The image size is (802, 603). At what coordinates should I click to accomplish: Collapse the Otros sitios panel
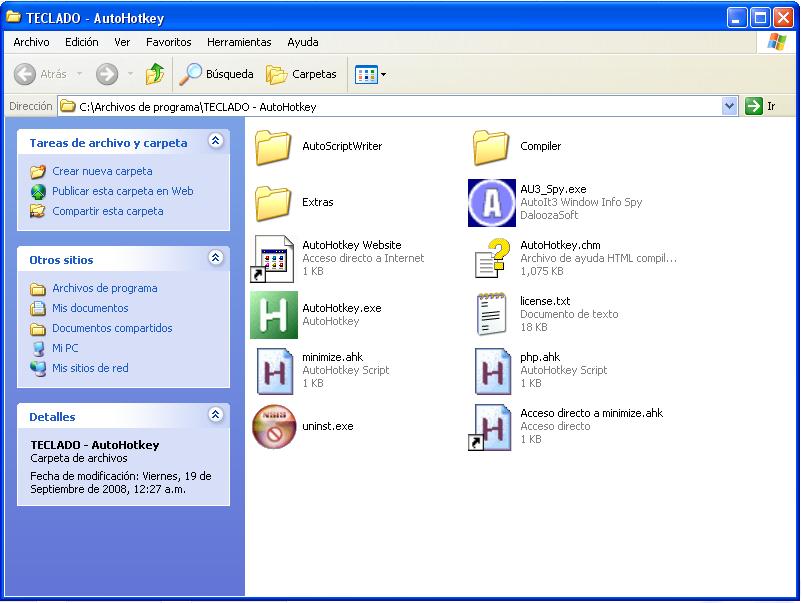216,258
